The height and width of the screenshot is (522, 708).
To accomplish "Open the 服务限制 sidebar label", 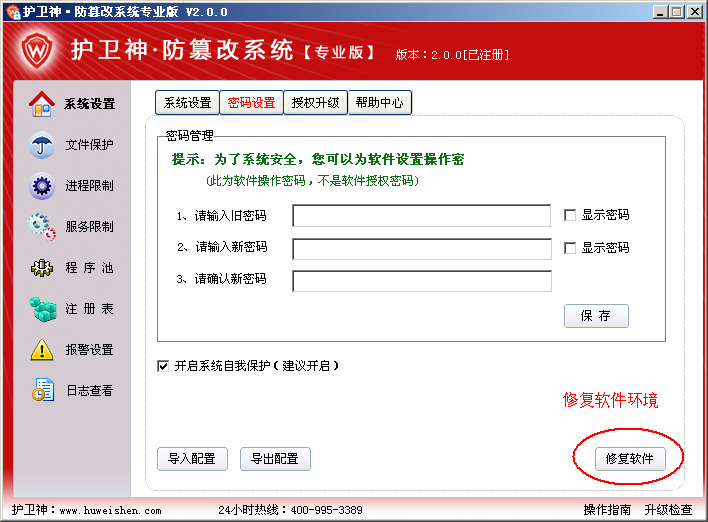I will click(x=89, y=226).
